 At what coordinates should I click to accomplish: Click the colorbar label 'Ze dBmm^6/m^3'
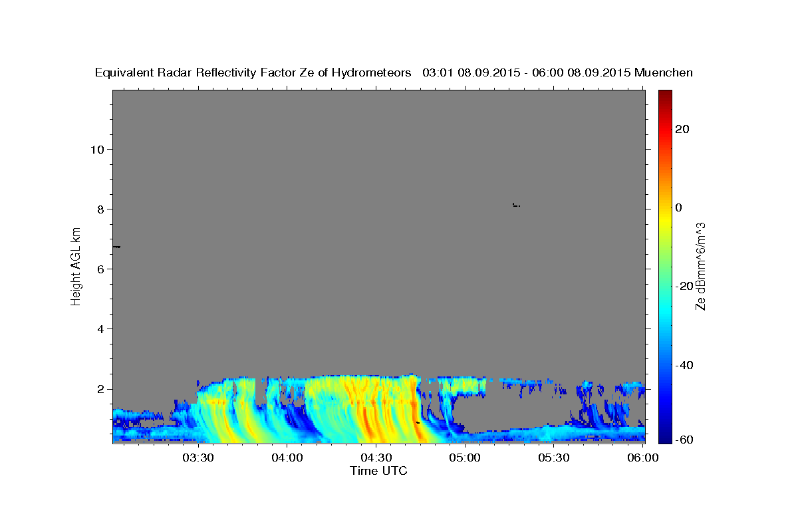coord(700,266)
